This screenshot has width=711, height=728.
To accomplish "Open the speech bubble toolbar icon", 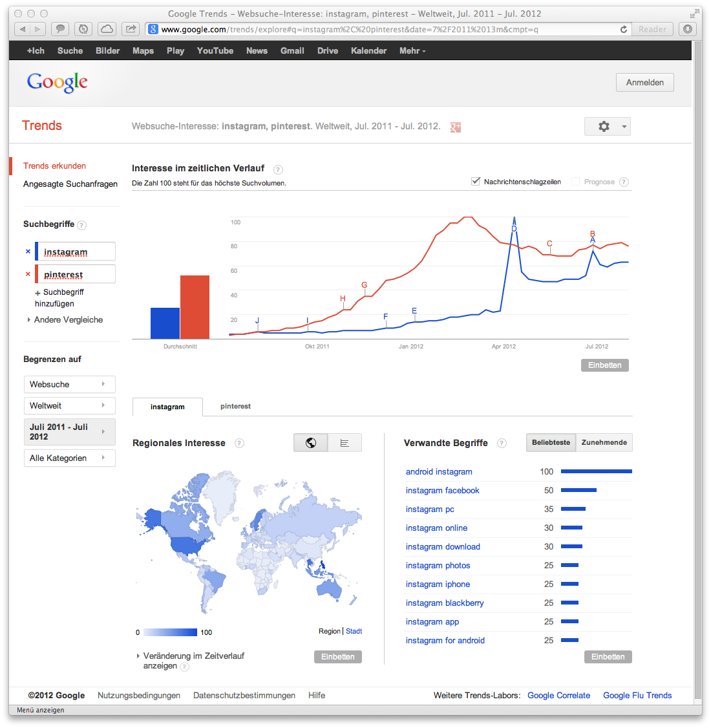I will [60, 29].
